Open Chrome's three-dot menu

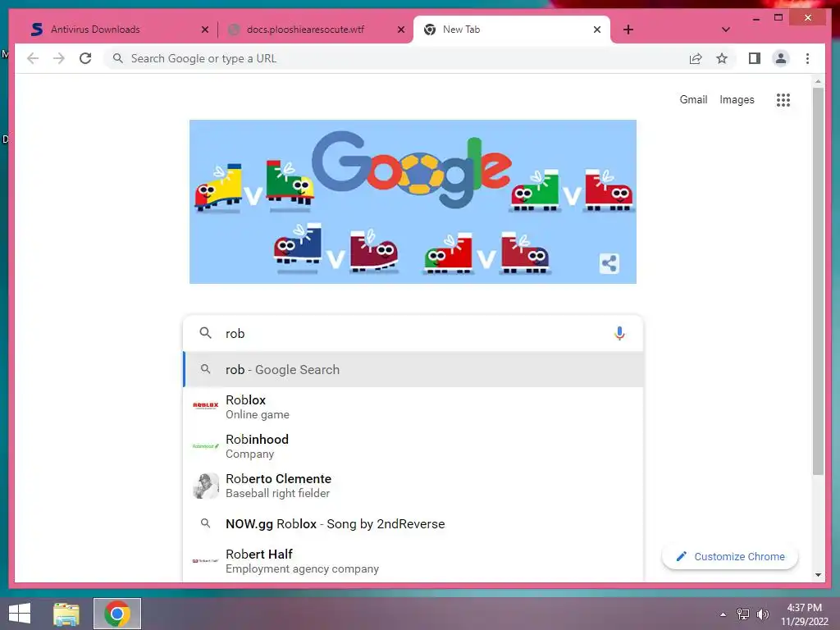(x=807, y=58)
